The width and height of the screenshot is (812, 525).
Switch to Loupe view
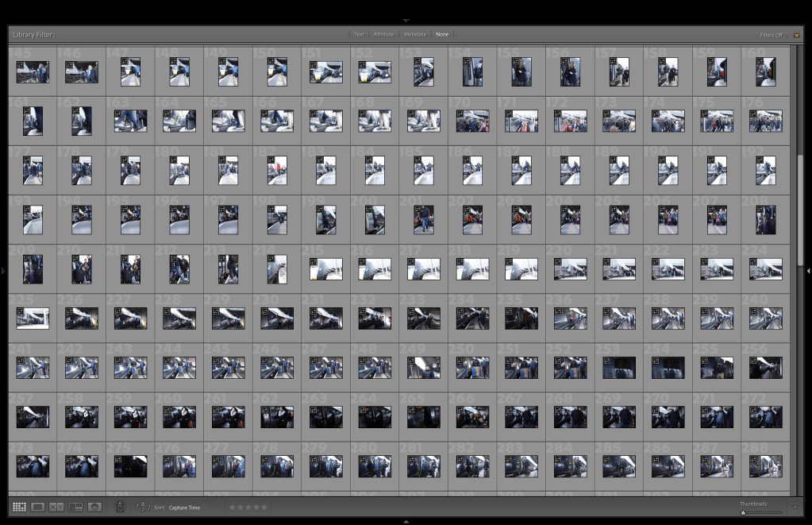37,507
